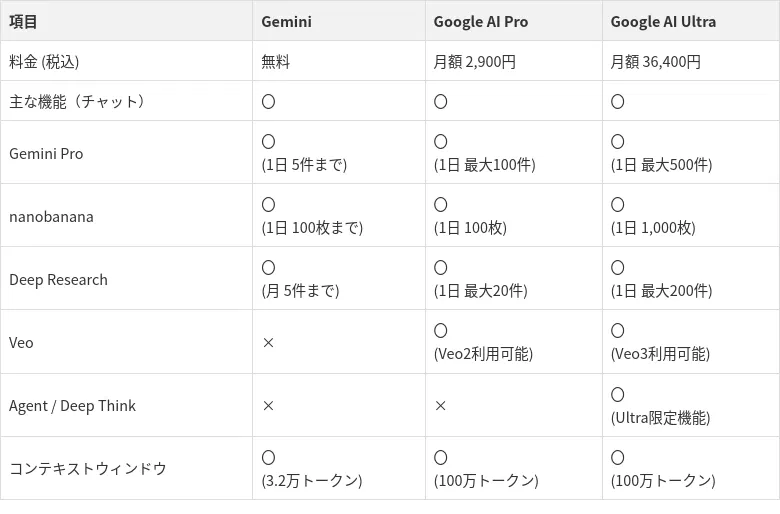Select the 項目 column header
780x514 pixels.
24,21
